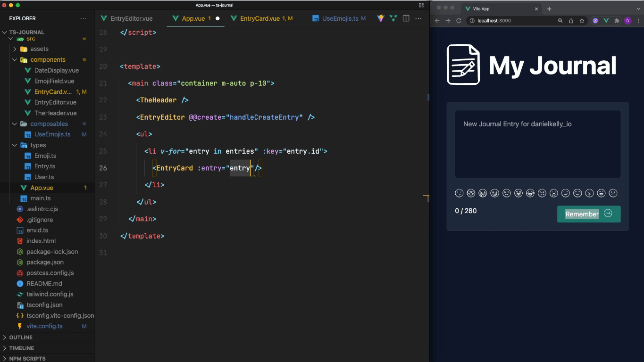644x362 pixels.
Task: Open main.ts in the explorer
Action: (41, 198)
